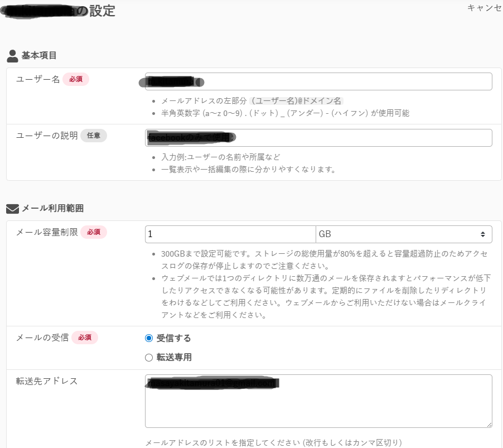This screenshot has height=448, width=503.
Task: Select the 受信する radio button
Action: [x=149, y=338]
